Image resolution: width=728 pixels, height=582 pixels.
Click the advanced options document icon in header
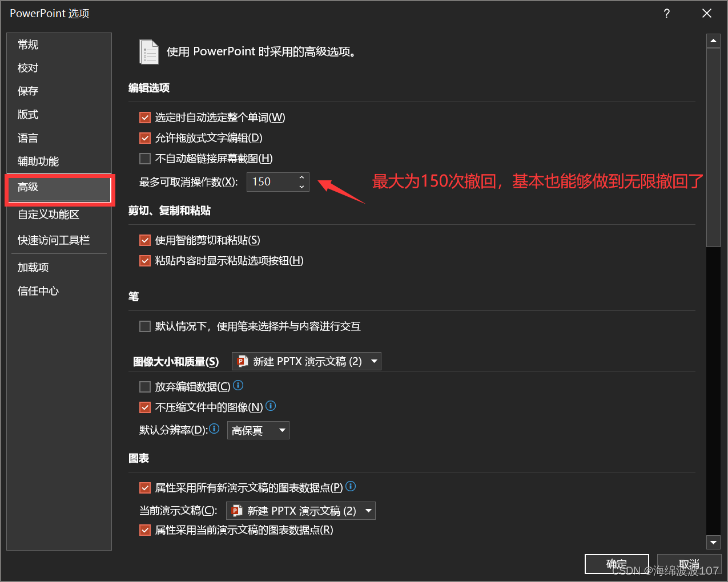[x=149, y=52]
